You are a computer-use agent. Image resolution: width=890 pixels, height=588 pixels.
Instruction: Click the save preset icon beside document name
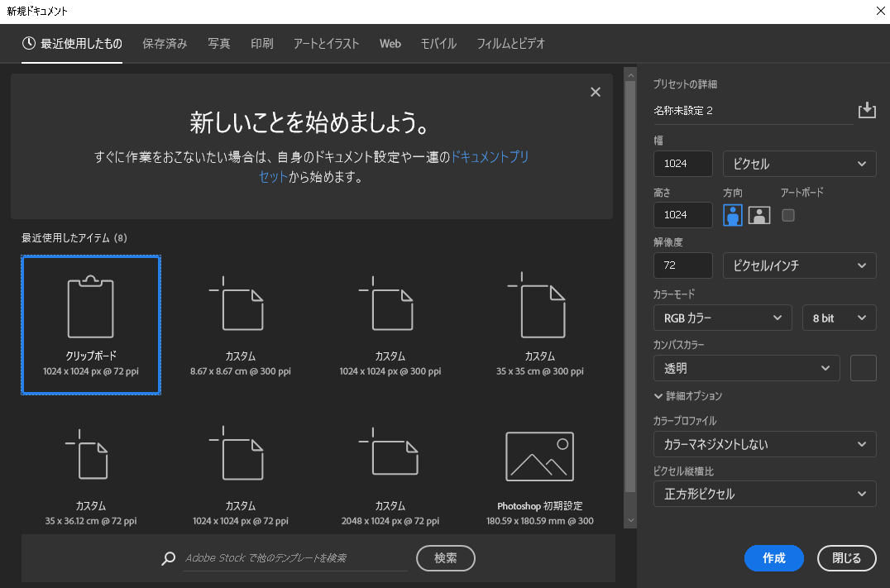pos(866,110)
